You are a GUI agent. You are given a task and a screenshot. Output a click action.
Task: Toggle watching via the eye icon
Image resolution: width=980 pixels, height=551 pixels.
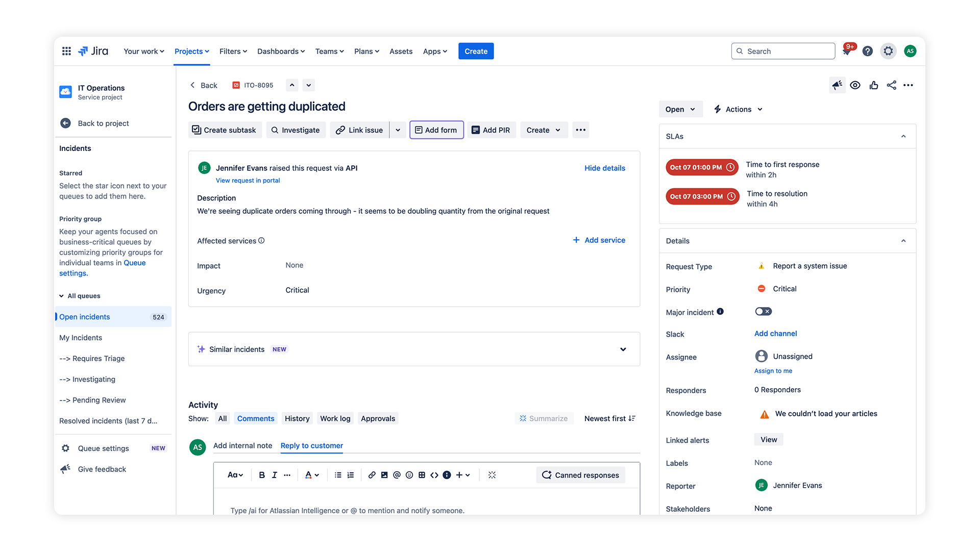tap(855, 85)
